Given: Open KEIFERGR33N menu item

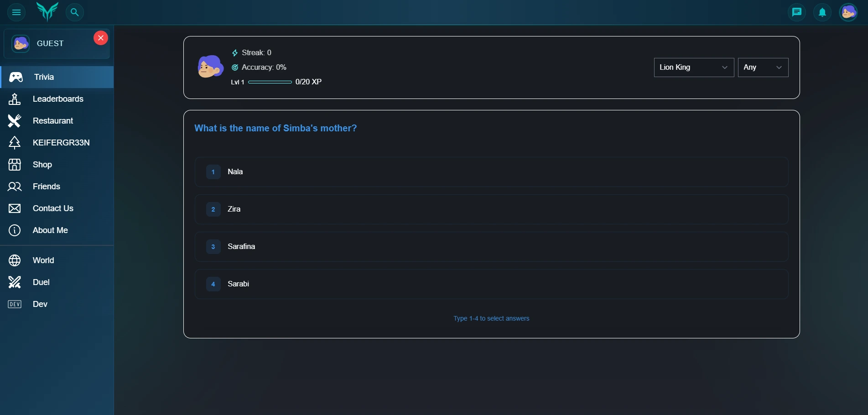Looking at the screenshot, I should (57, 143).
